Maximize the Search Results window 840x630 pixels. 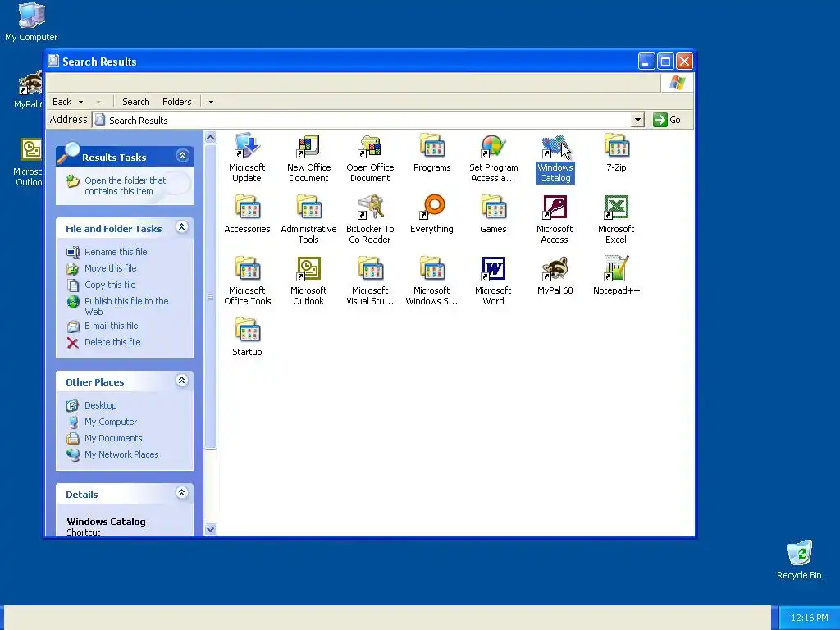[665, 62]
